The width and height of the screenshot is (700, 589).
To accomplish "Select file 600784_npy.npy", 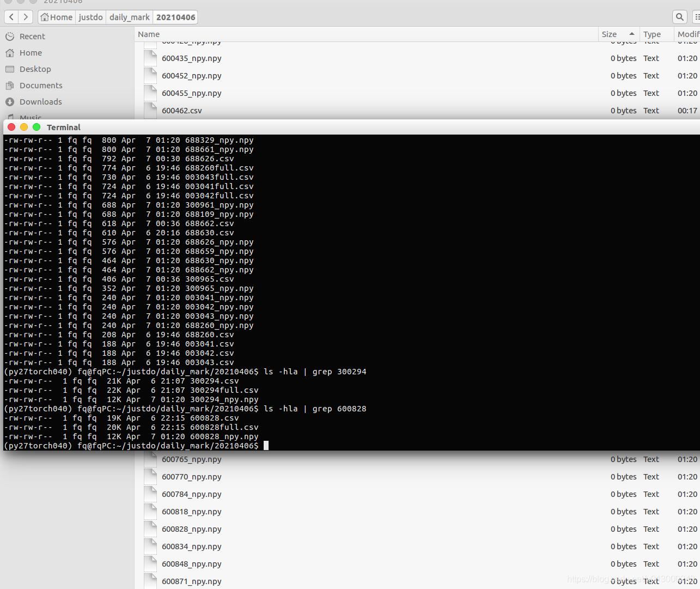I will pos(191,494).
